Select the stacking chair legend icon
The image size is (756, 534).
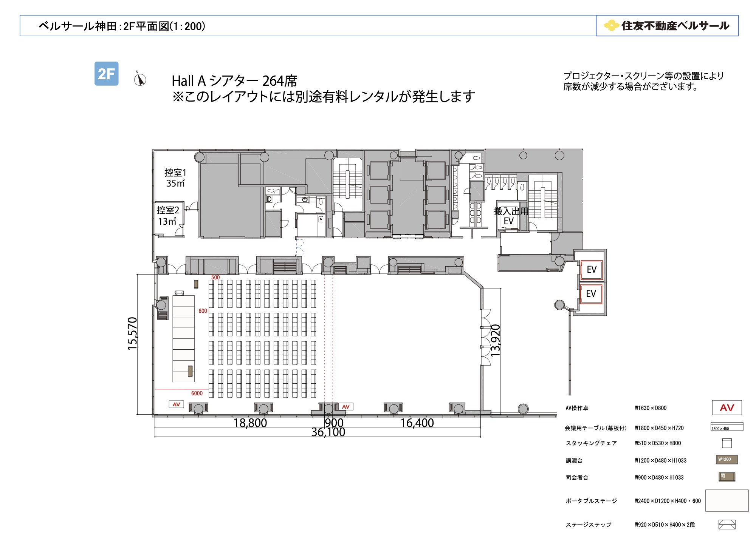[727, 443]
